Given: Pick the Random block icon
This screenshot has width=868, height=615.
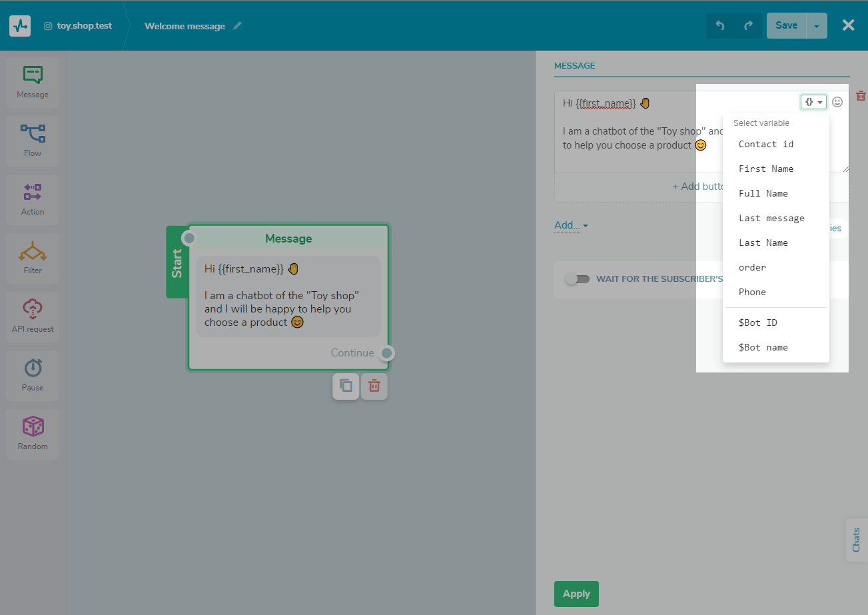Looking at the screenshot, I should click(x=33, y=434).
